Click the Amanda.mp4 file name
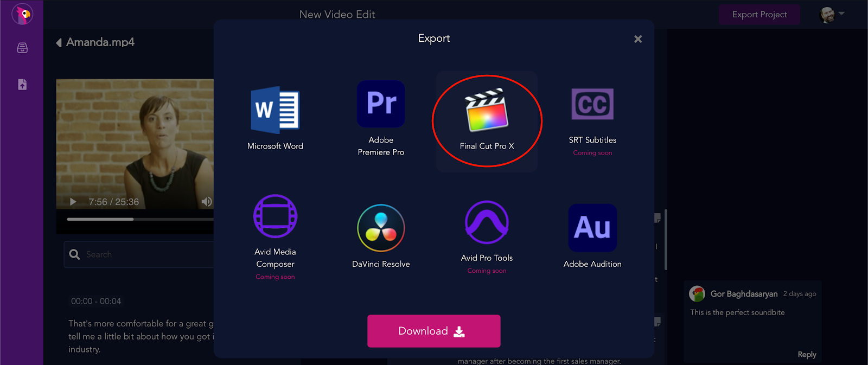Screen dimensions: 868x365 [x=100, y=42]
